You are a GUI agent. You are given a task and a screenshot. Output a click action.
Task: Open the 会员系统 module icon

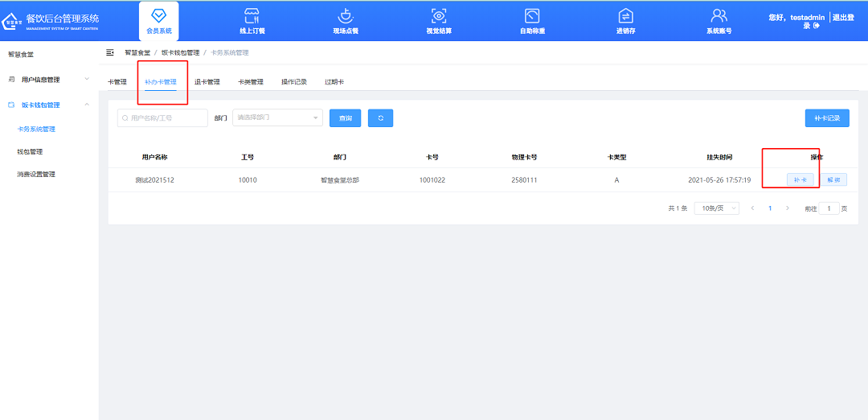pyautogui.click(x=158, y=15)
